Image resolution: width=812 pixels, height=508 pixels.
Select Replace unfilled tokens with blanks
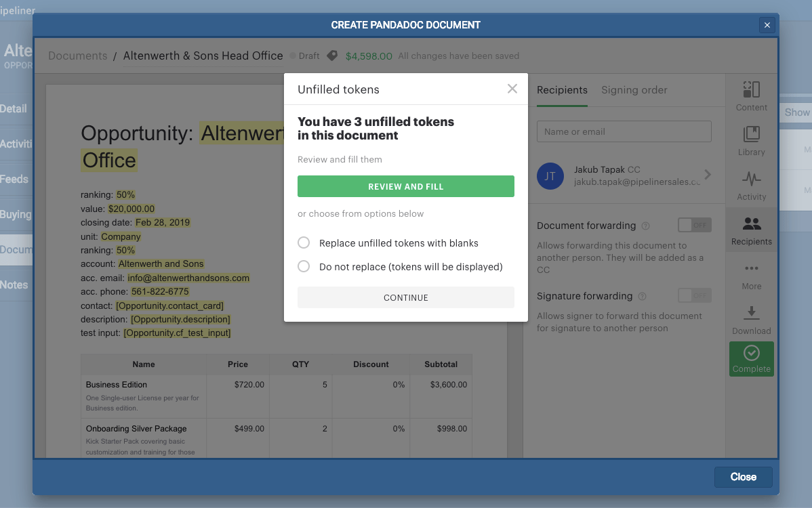(303, 242)
